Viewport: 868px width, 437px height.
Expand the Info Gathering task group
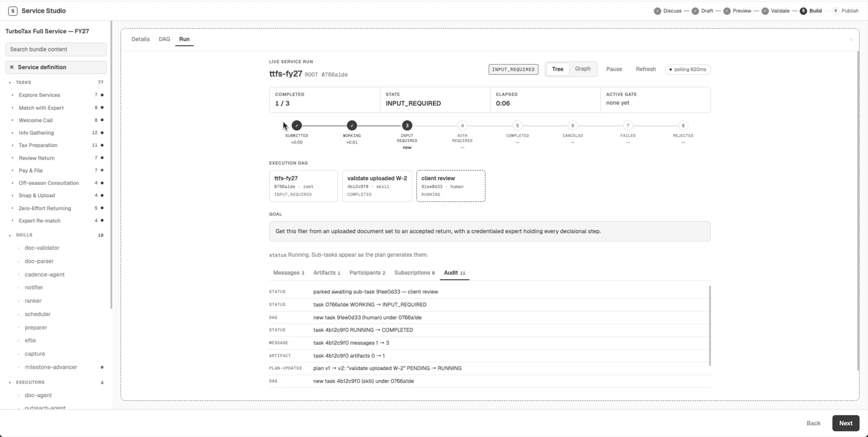(x=12, y=133)
